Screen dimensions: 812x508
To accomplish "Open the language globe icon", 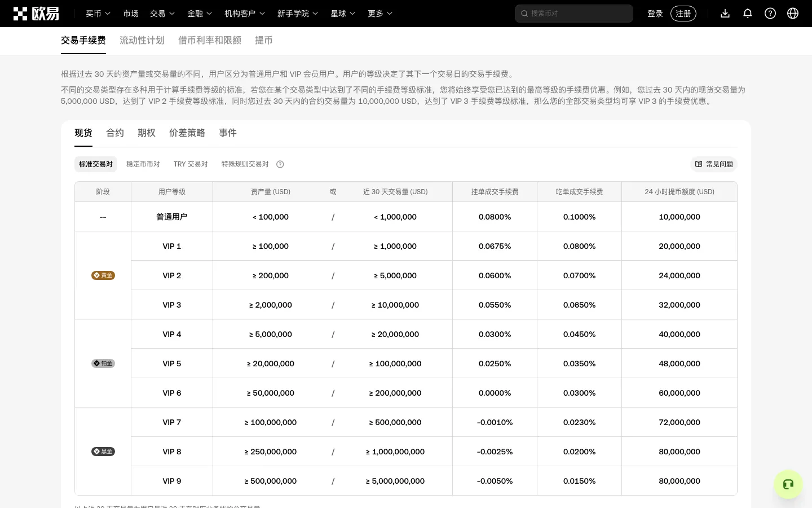I will pyautogui.click(x=793, y=14).
